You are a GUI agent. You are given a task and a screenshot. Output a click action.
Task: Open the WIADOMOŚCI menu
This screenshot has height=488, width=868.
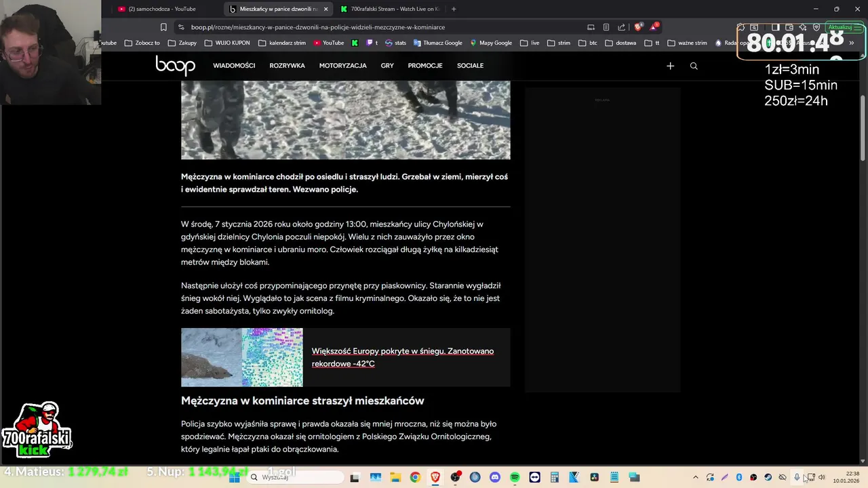click(234, 66)
